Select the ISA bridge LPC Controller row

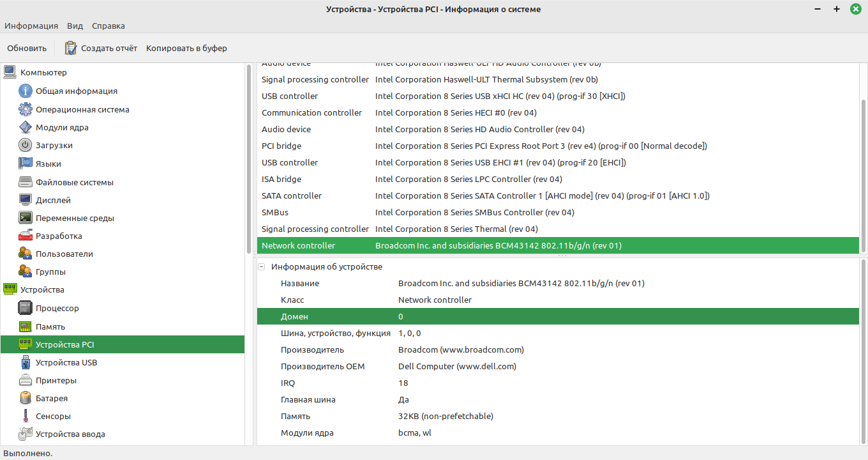558,179
